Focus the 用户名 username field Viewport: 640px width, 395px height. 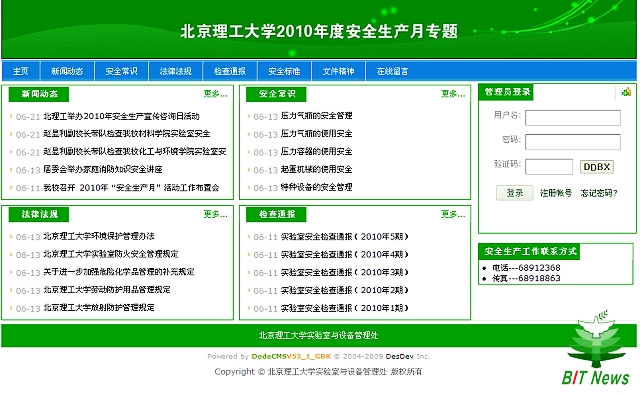pos(573,118)
